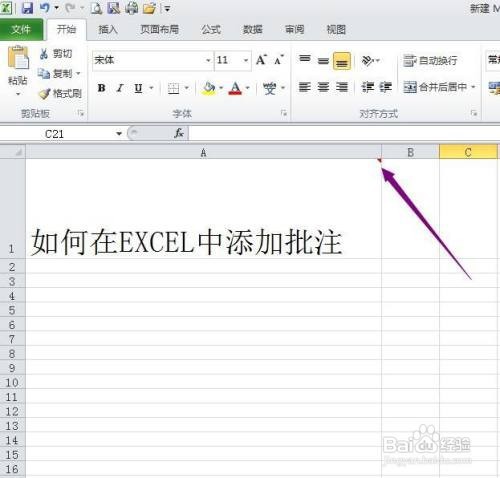Open the Undo history dropdown arrow
The image size is (500, 478).
pyautogui.click(x=56, y=8)
